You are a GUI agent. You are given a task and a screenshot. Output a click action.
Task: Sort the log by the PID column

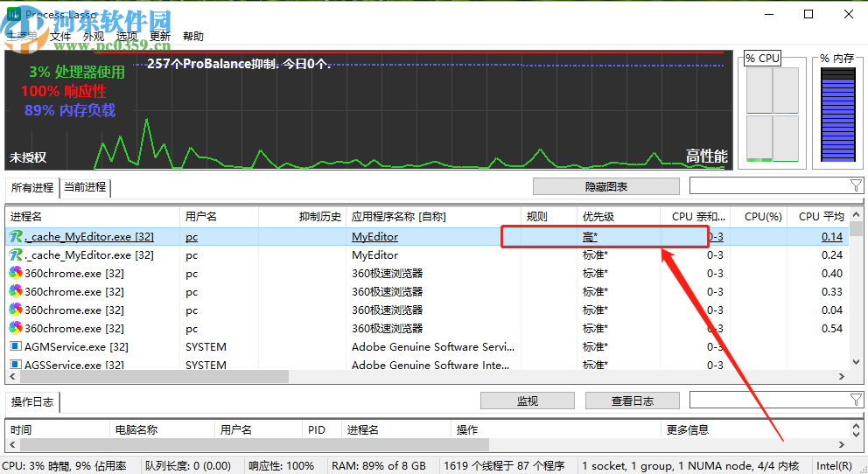click(322, 429)
